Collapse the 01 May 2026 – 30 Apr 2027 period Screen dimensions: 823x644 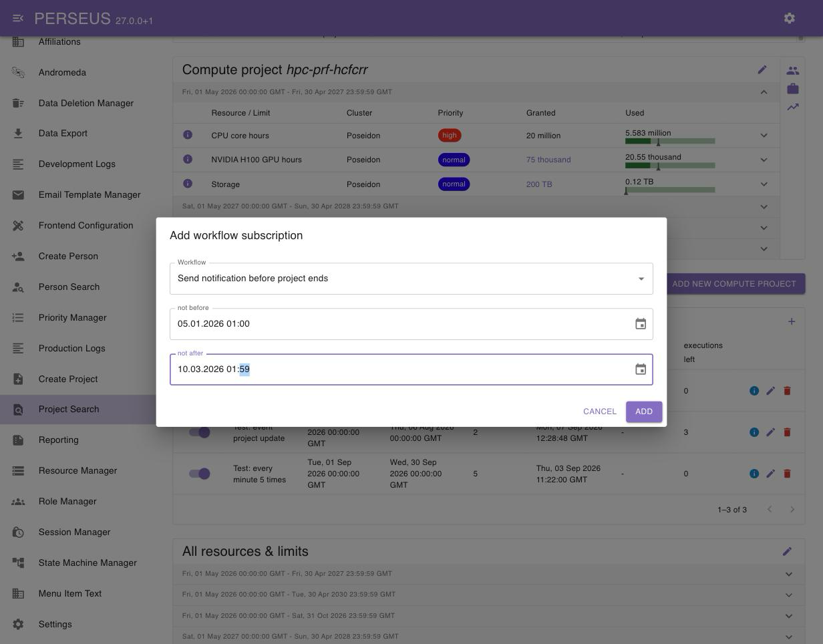click(764, 92)
